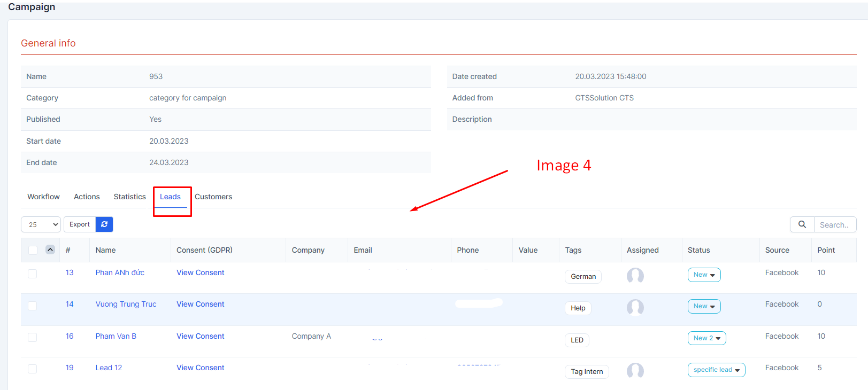Image resolution: width=868 pixels, height=390 pixels.
Task: Click the 20.03.2023 15:48:00 date created value
Action: 611,76
